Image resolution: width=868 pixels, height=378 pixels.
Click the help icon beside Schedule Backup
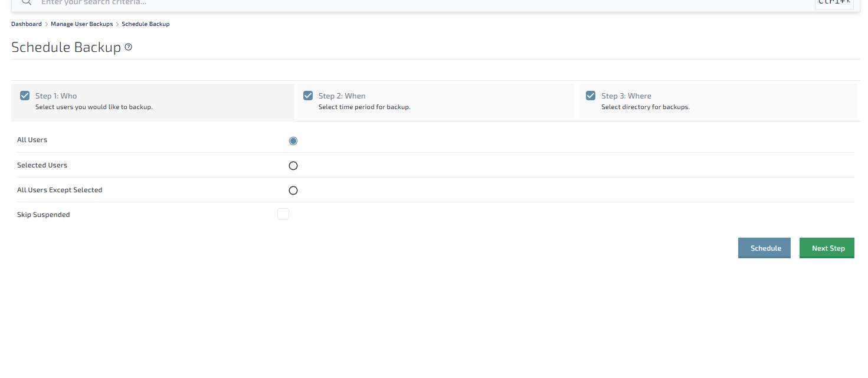tap(129, 47)
